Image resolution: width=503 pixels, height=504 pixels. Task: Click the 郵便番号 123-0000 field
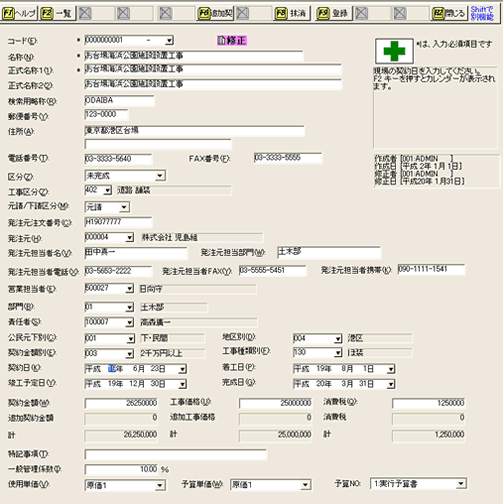(x=106, y=115)
